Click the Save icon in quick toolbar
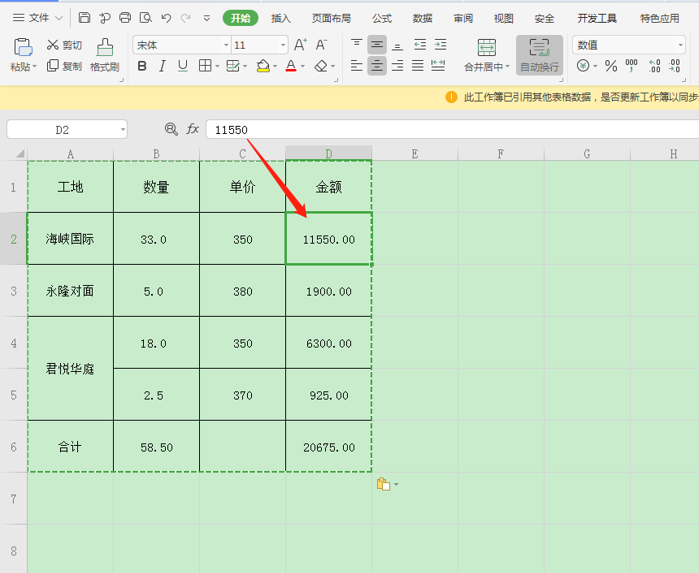This screenshot has height=573, width=699. [84, 18]
